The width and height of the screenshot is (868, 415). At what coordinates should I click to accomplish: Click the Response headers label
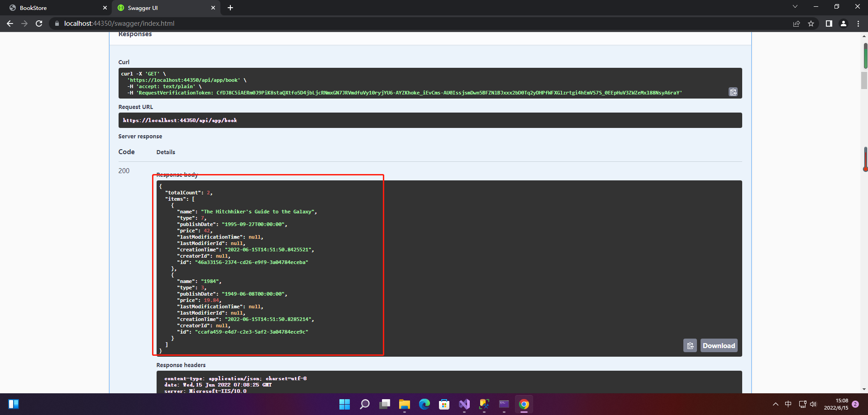click(181, 365)
